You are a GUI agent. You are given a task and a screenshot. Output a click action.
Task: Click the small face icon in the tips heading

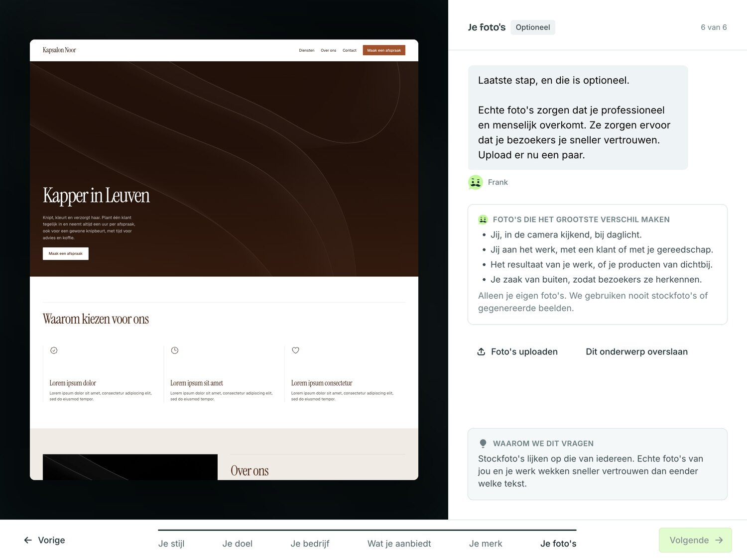pos(483,220)
